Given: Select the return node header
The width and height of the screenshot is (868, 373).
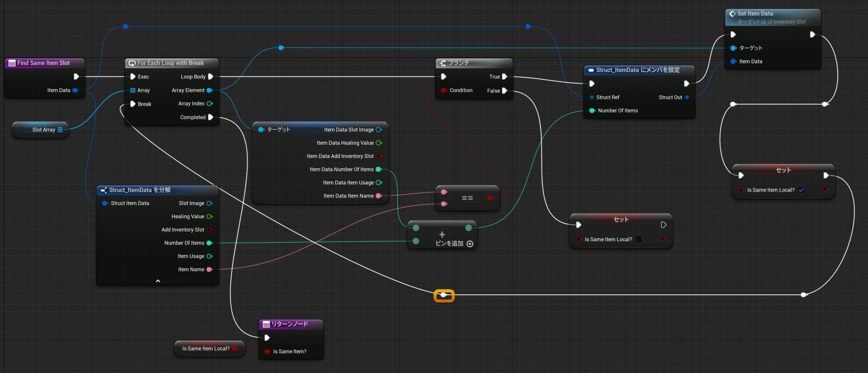Looking at the screenshot, I should [290, 324].
